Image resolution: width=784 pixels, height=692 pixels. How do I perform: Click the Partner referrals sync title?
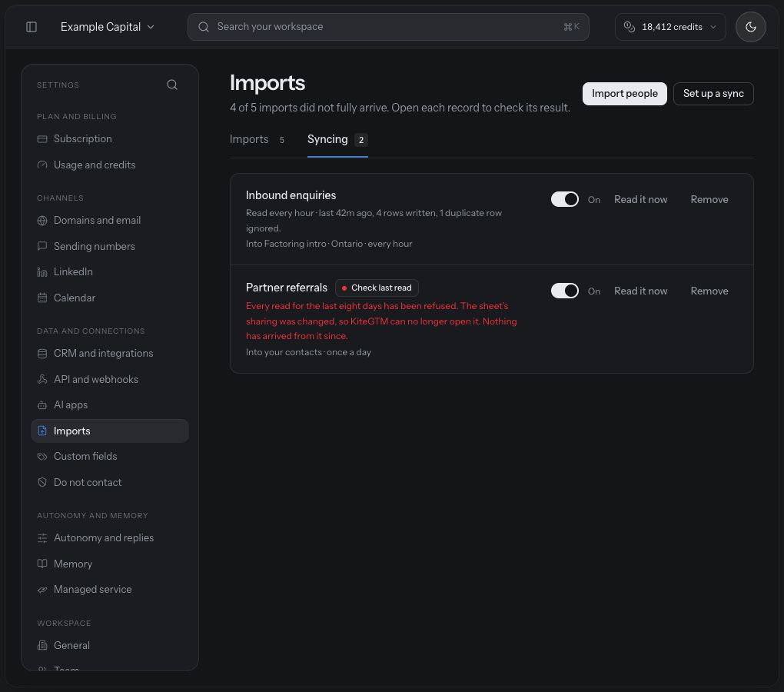(287, 288)
